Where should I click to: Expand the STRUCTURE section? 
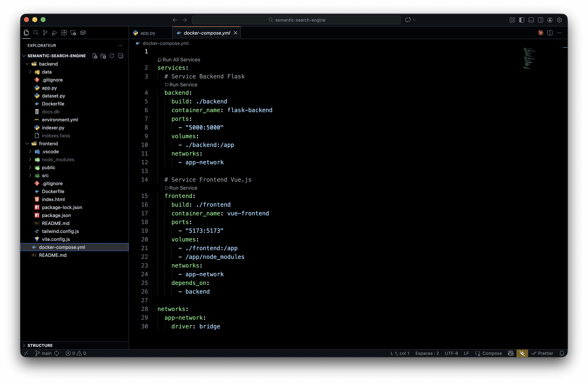[x=40, y=345]
